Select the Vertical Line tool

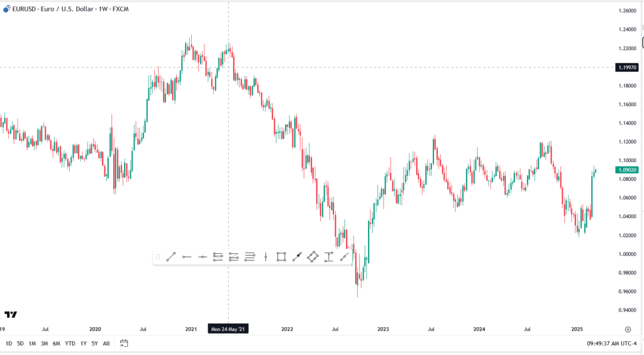click(266, 256)
